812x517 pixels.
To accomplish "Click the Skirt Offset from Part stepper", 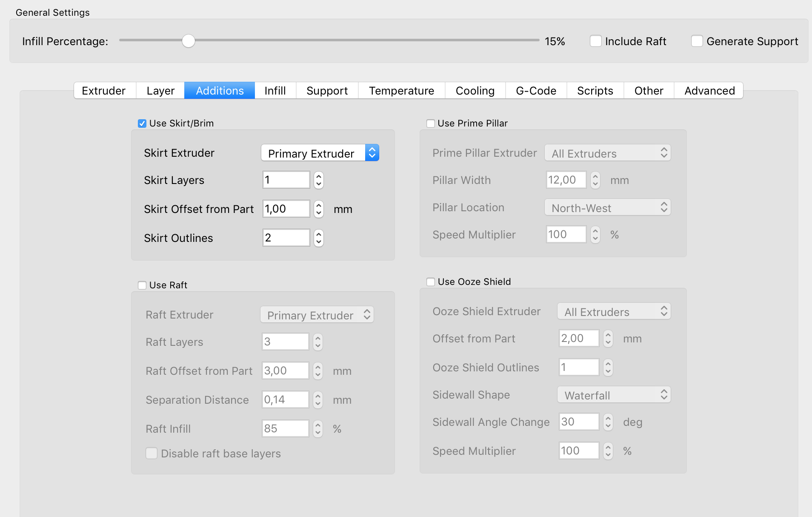I will (318, 209).
